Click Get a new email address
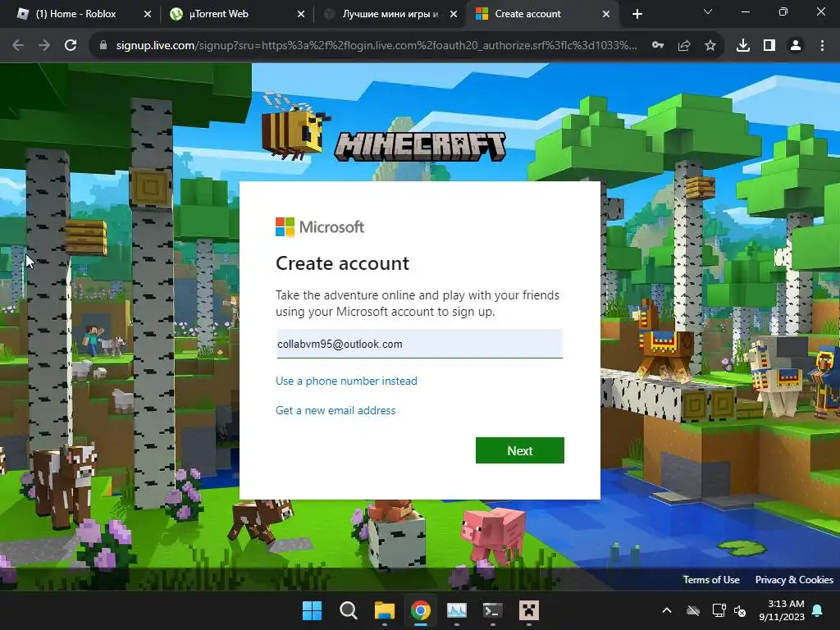This screenshot has height=630, width=840. coord(336,410)
